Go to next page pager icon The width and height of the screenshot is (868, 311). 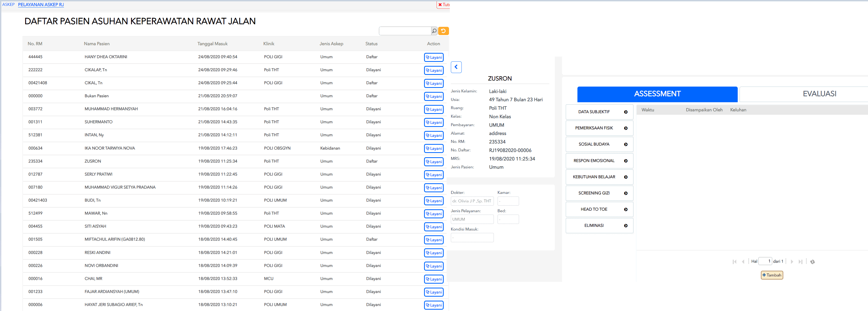[x=792, y=262]
